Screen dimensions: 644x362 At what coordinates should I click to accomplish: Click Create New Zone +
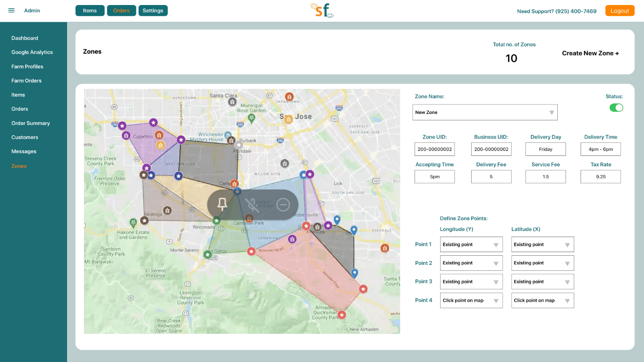(x=590, y=53)
